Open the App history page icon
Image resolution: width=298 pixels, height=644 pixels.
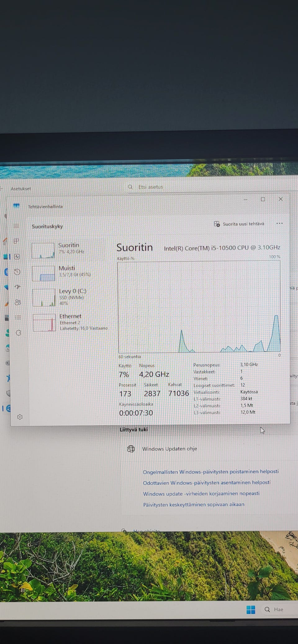click(x=17, y=272)
